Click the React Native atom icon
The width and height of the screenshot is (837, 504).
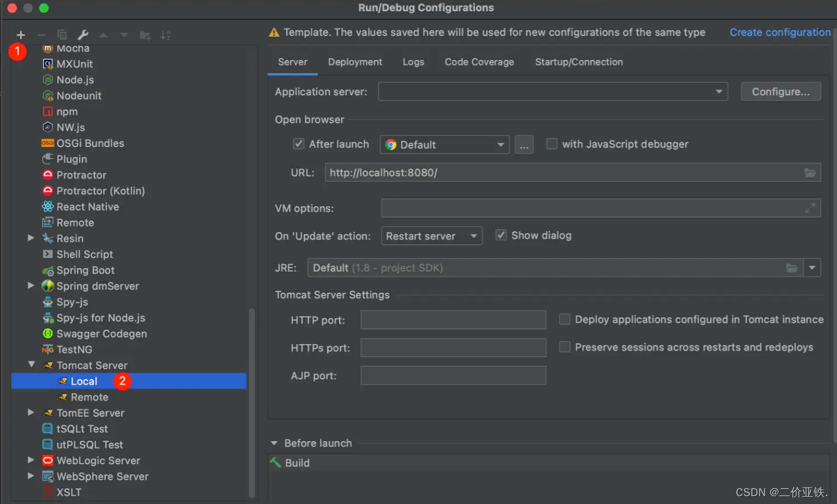click(x=48, y=206)
